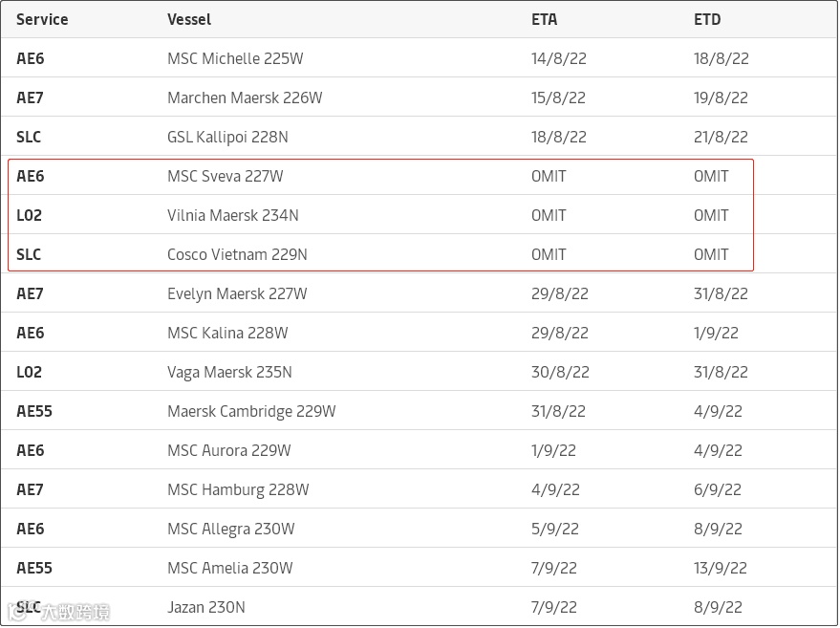Select the Marchen Maersk 226W row
The height and width of the screenshot is (628, 840).
click(x=245, y=97)
